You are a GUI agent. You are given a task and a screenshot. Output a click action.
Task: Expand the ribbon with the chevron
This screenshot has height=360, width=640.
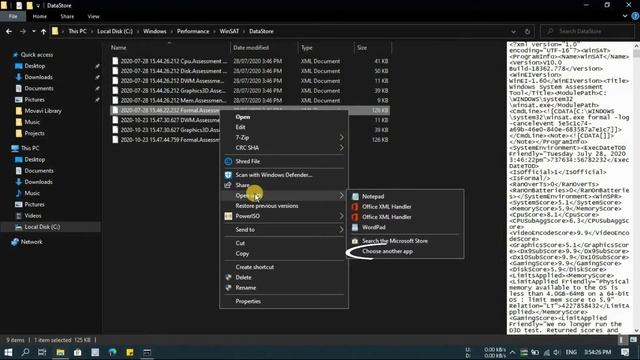pyautogui.click(x=625, y=16)
